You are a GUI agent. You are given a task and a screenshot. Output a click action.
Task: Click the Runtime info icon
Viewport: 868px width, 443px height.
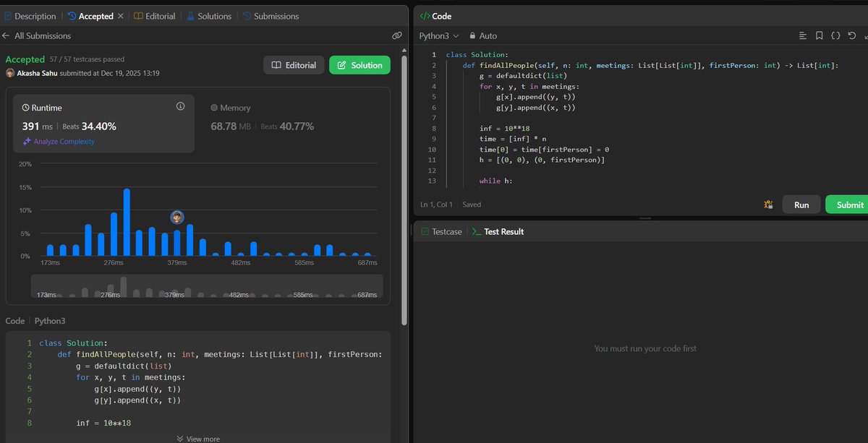(x=181, y=106)
